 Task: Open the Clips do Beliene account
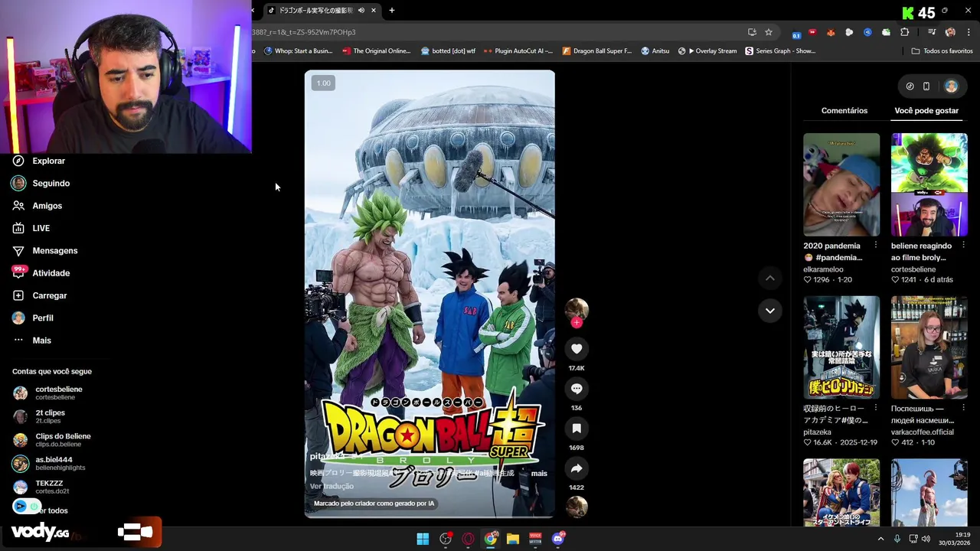pyautogui.click(x=51, y=440)
